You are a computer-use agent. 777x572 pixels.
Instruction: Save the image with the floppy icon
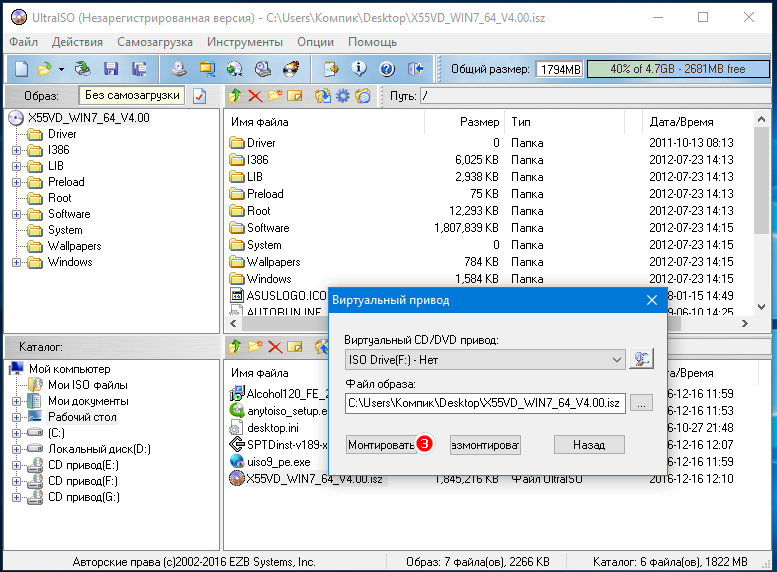[111, 69]
